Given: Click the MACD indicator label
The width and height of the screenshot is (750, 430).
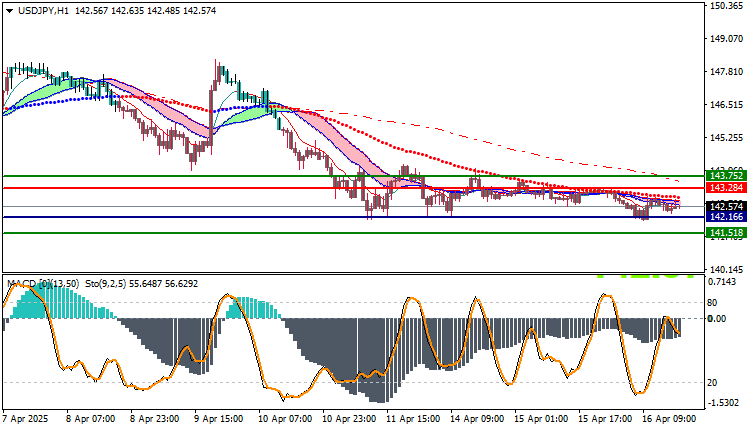Looking at the screenshot, I should point(43,284).
